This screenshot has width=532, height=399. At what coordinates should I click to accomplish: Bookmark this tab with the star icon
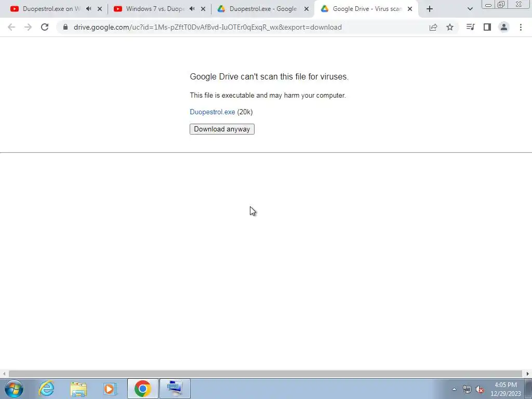[x=450, y=27]
